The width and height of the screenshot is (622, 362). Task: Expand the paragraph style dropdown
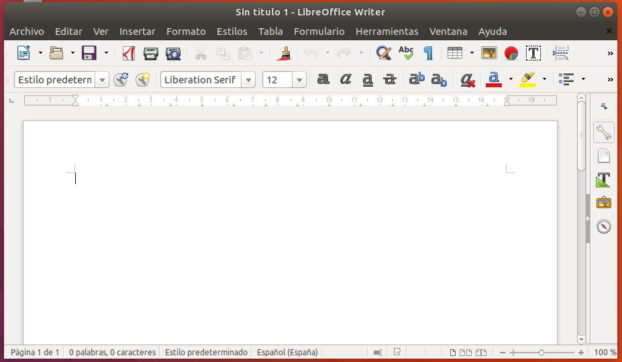point(102,80)
